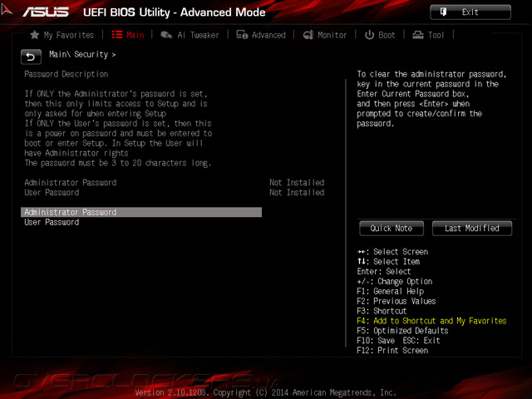Viewport: 532px width, 399px height.
Task: Click the F3: Shortcut hint
Action: tap(382, 311)
